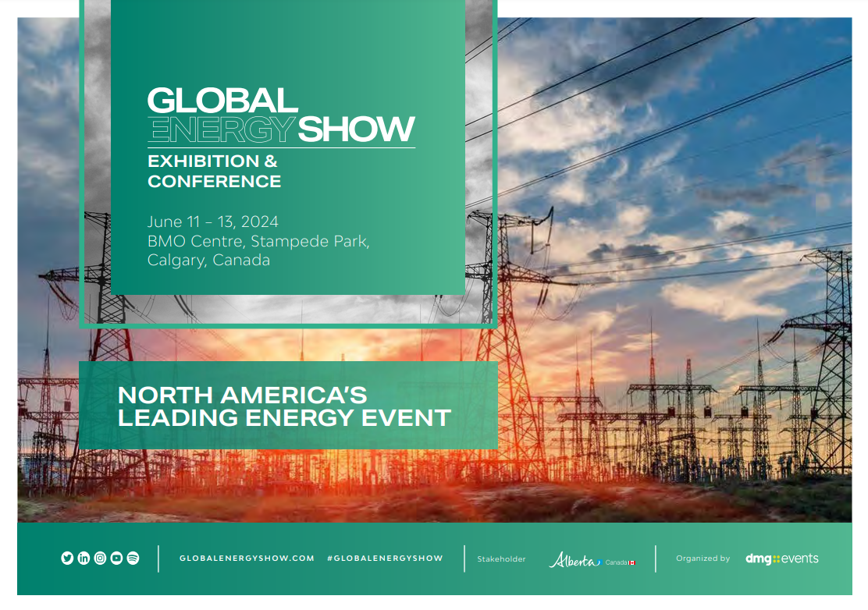Click the #GLOBALENERGYSHOW hashtag
Viewport: 868px width, 610px height.
[x=385, y=559]
